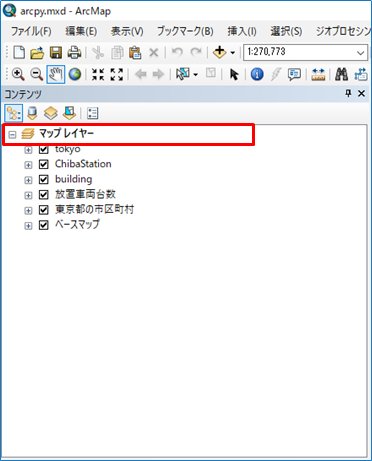Open table of contents Options
This screenshot has height=461, width=372.
pos(92,113)
